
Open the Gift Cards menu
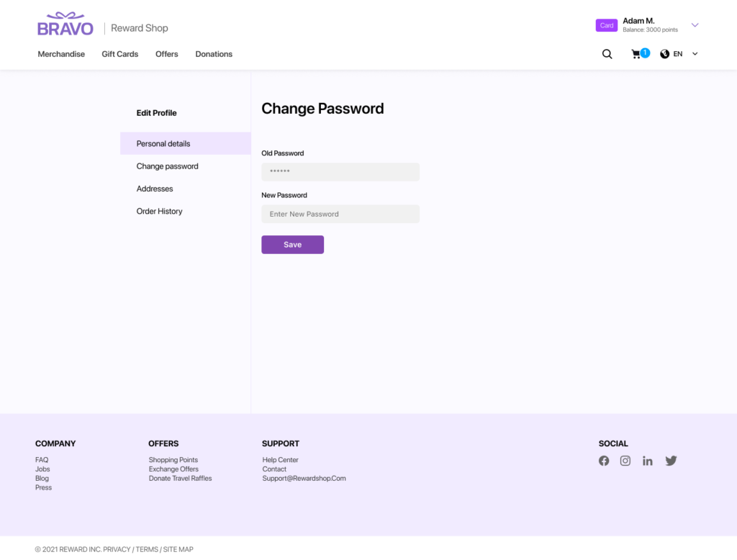point(119,54)
